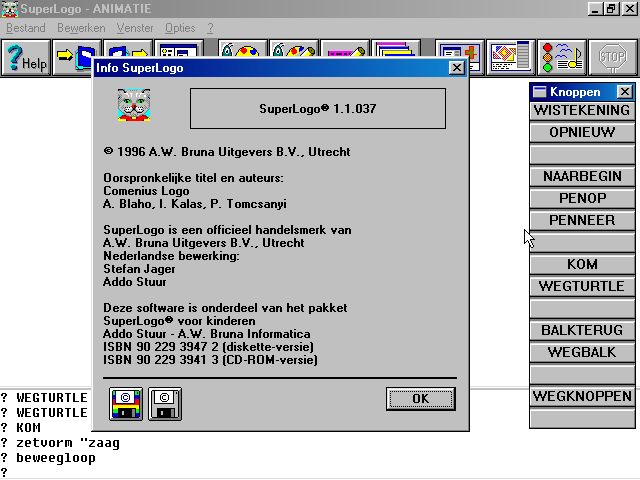Open the Opties menu
The height and width of the screenshot is (480, 640).
coord(180,28)
